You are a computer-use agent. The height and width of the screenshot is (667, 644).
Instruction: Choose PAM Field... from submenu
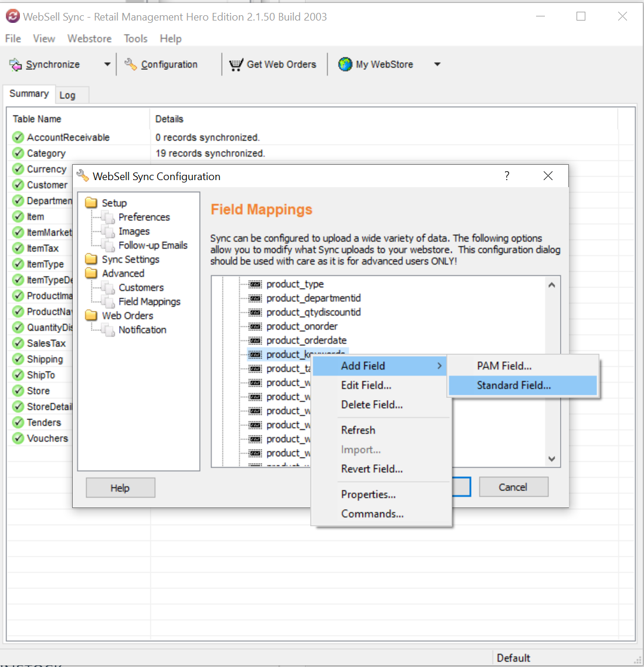(523, 366)
